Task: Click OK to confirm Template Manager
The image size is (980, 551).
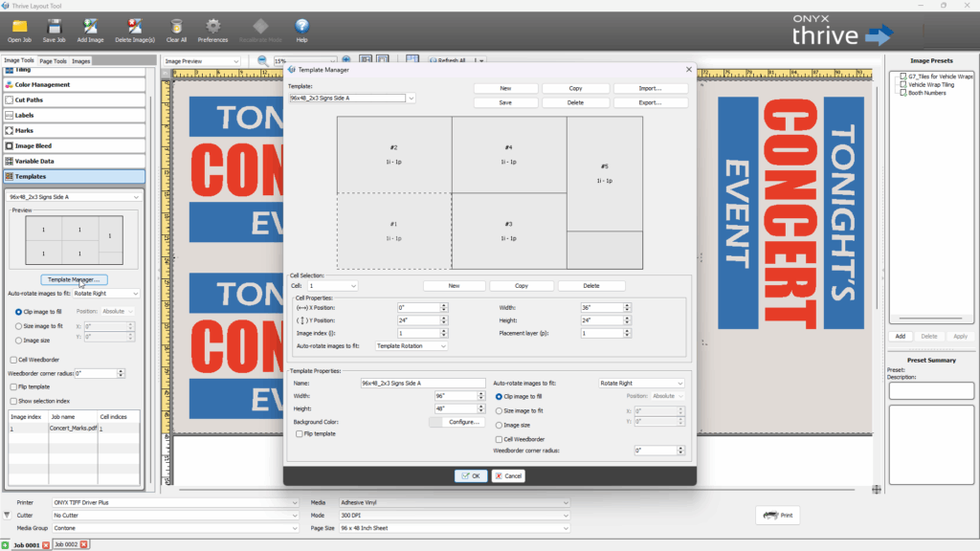Action: click(471, 475)
